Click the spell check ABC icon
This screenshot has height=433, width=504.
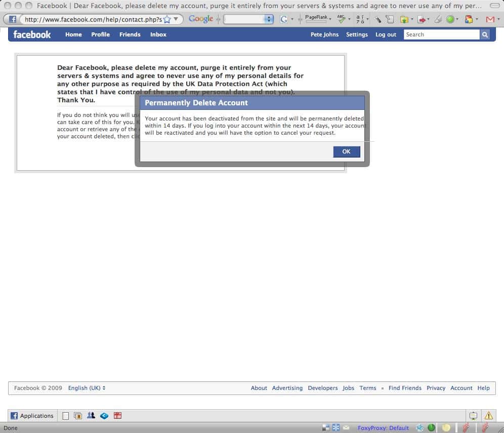coord(341,19)
